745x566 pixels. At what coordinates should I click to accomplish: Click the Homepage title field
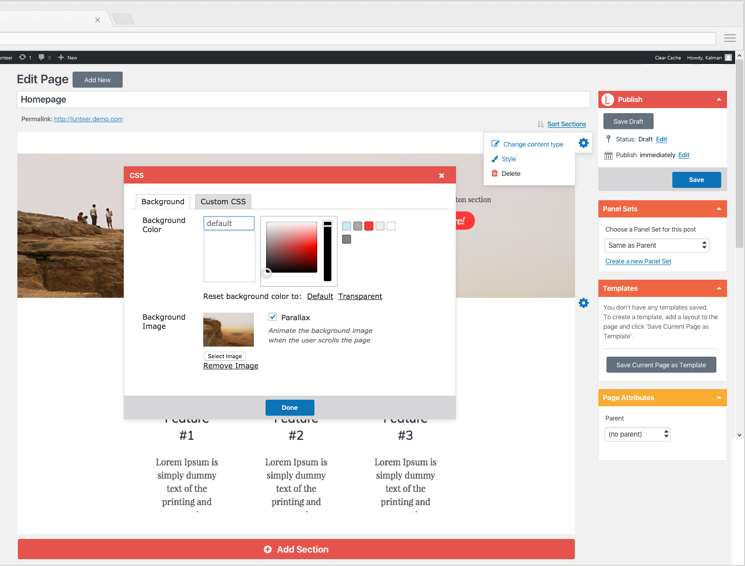(304, 99)
